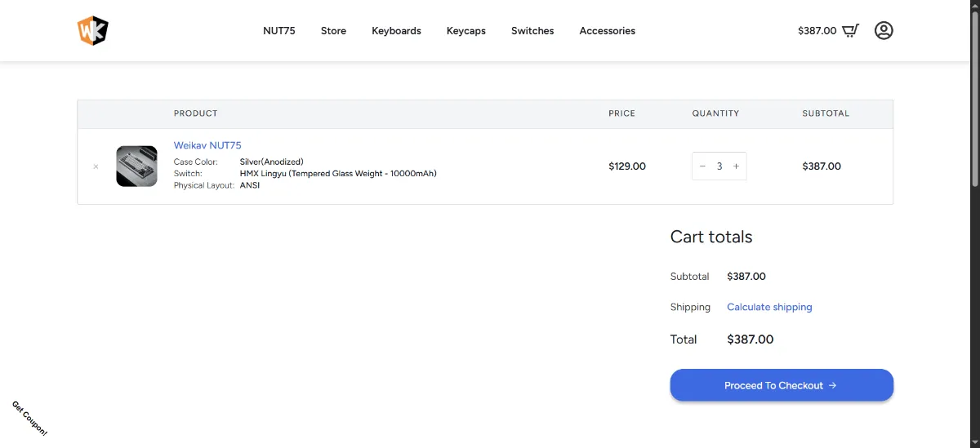Image resolution: width=980 pixels, height=448 pixels.
Task: Click the $129.00 price cell
Action: (x=627, y=166)
